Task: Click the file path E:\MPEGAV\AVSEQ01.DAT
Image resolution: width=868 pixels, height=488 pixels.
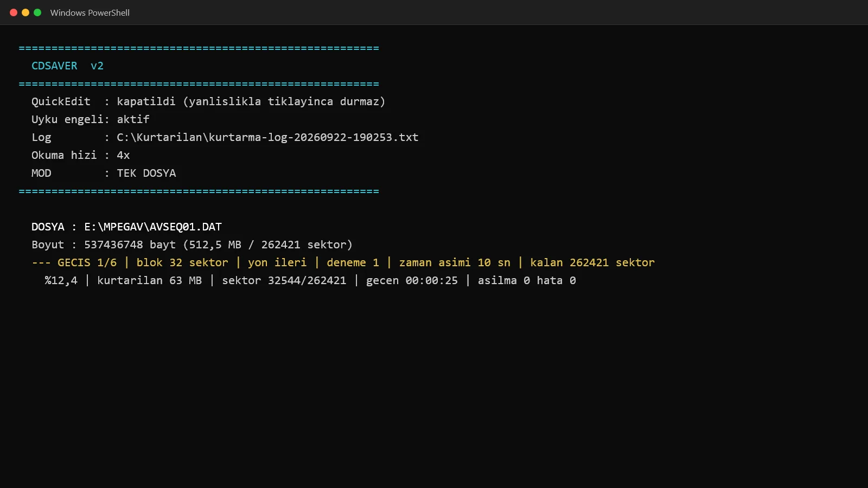Action: coord(153,227)
